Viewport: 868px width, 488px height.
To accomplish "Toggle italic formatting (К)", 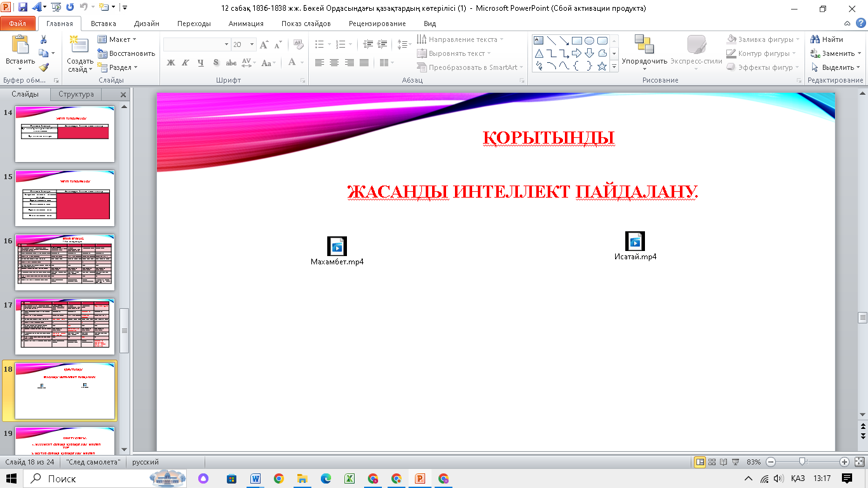I will tap(186, 63).
